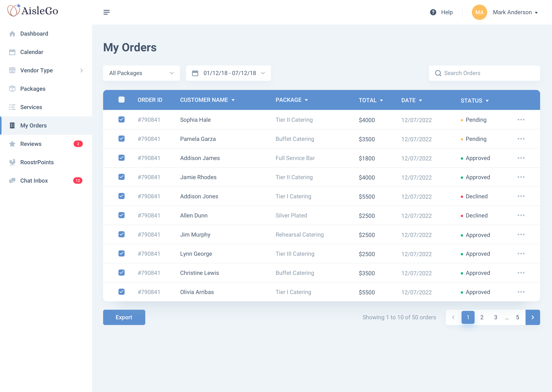Click the Calendar sidebar icon

tap(12, 52)
